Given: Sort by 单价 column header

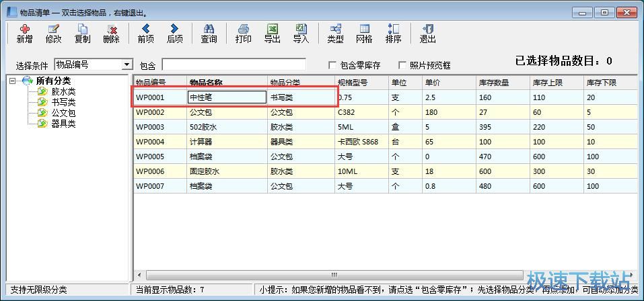Looking at the screenshot, I should (450, 82).
